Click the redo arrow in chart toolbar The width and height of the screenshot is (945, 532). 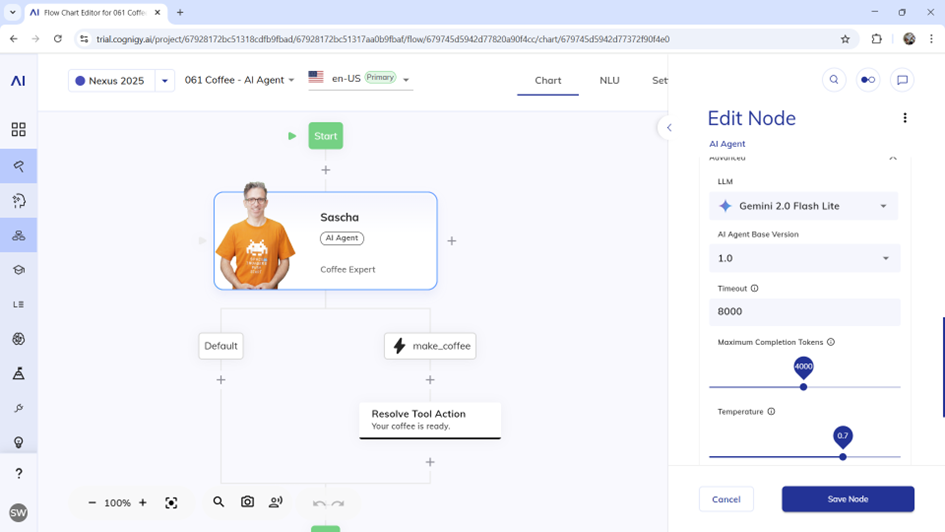pyautogui.click(x=338, y=503)
